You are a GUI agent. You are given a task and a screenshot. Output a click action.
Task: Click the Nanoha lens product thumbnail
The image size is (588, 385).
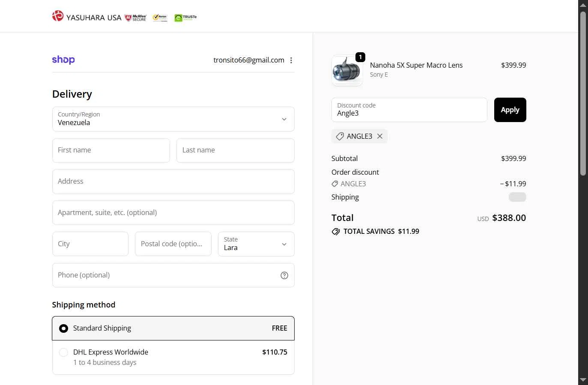(x=347, y=70)
